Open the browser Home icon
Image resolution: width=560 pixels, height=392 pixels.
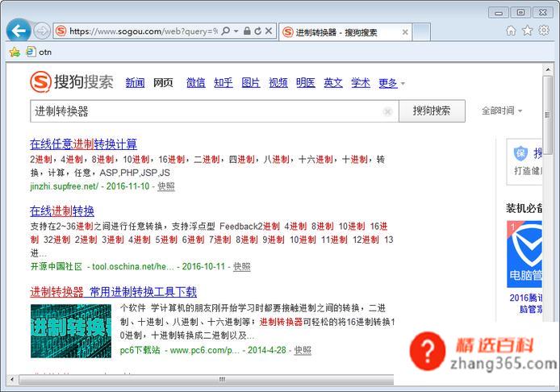pyautogui.click(x=511, y=31)
